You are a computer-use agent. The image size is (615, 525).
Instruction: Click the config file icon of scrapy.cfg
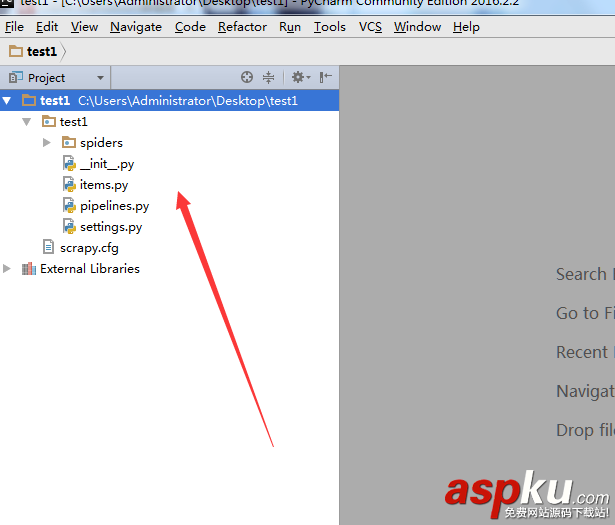[x=48, y=247]
